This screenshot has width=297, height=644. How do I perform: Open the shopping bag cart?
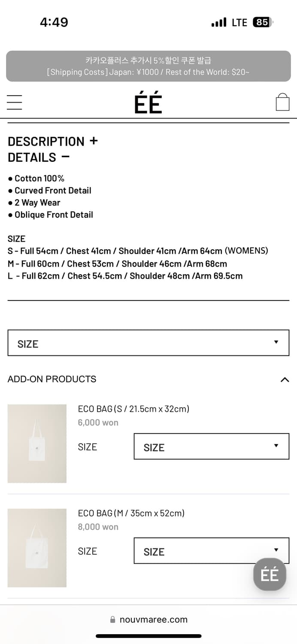[282, 102]
